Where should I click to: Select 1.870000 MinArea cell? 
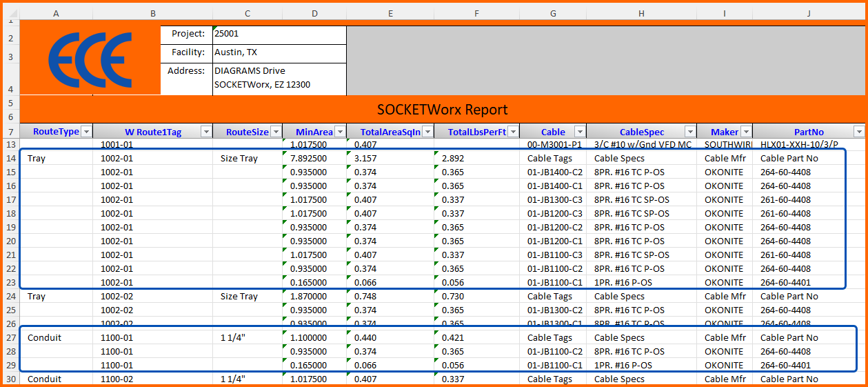click(314, 297)
